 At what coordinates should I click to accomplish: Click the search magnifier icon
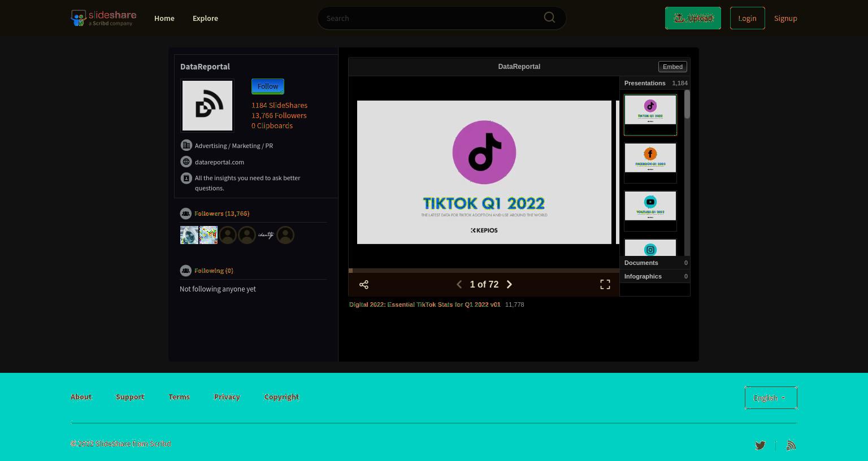tap(549, 18)
